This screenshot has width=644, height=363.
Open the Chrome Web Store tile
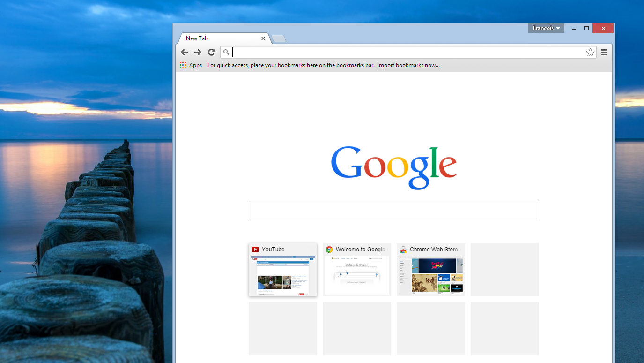pos(431,270)
